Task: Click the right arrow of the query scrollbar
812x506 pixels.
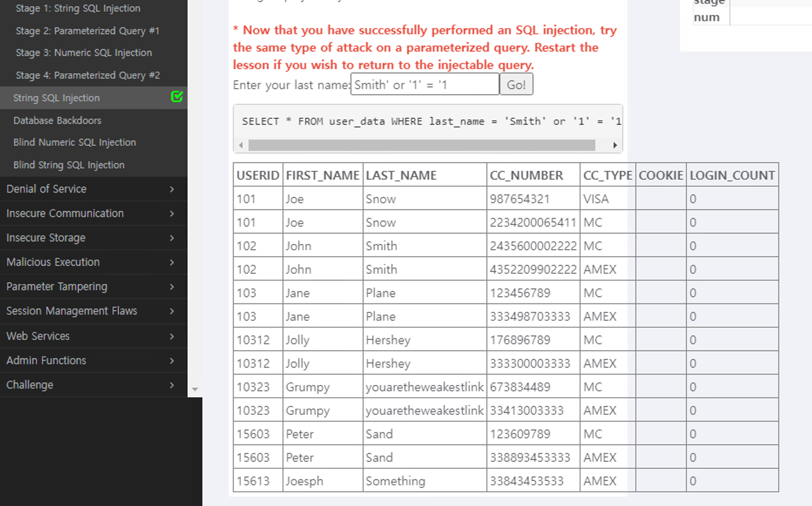Action: [615, 145]
